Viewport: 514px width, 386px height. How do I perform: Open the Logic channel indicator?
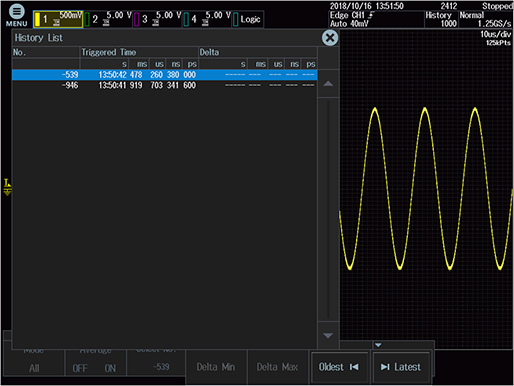pos(248,19)
